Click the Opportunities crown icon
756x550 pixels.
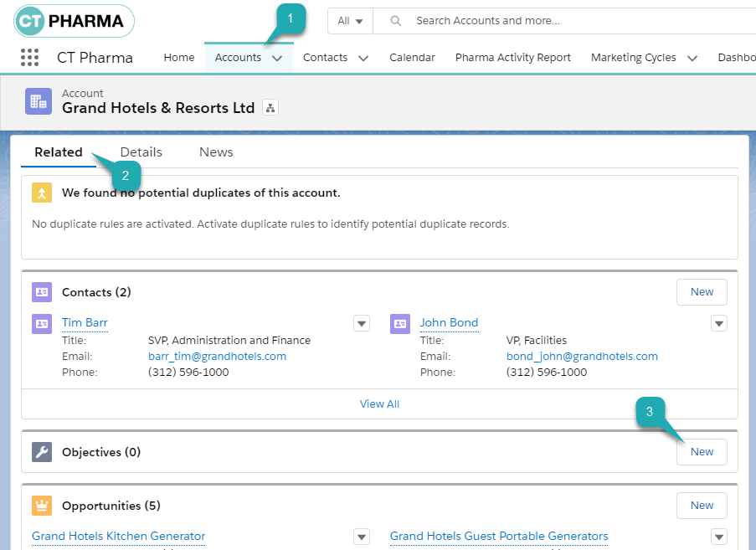click(x=42, y=506)
